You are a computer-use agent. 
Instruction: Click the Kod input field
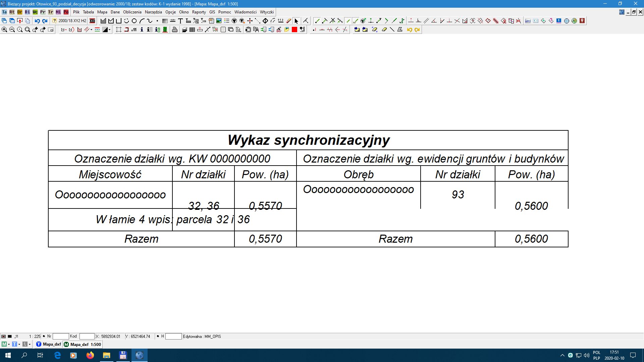tap(87, 337)
